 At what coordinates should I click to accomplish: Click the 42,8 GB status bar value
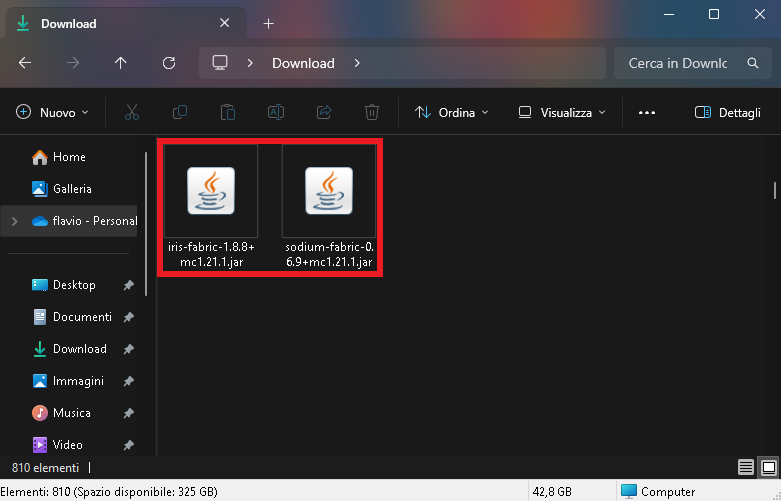point(552,492)
